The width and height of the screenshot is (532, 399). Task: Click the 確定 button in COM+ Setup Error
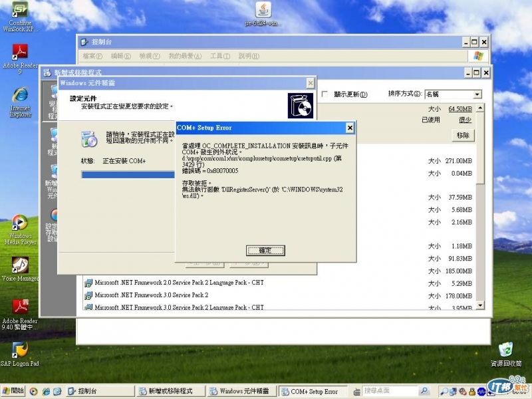pos(265,251)
